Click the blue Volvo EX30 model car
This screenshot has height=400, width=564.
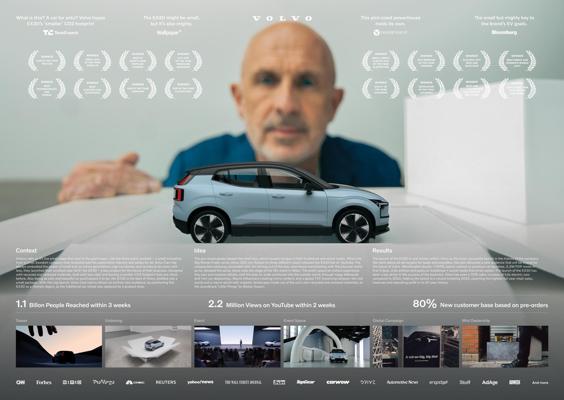(x=281, y=202)
